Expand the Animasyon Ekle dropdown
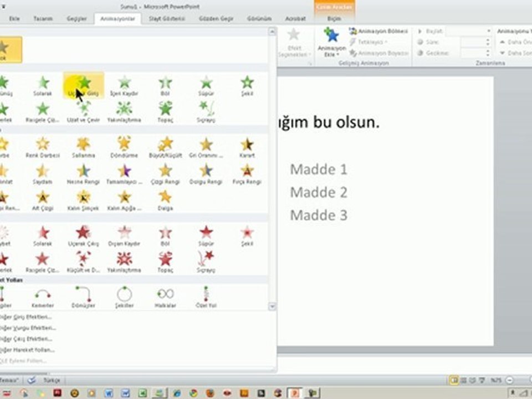This screenshot has width=532, height=399. (331, 43)
